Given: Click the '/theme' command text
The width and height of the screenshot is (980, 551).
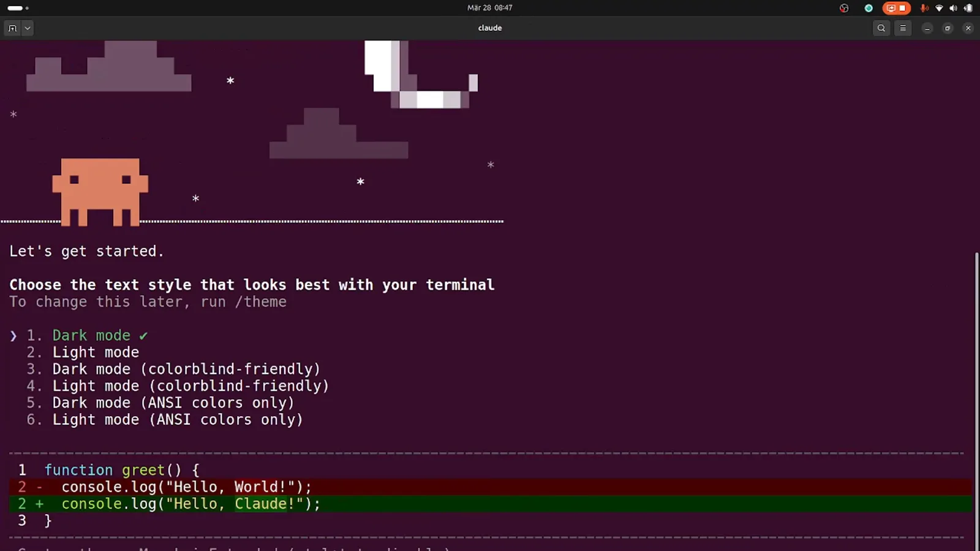Looking at the screenshot, I should pyautogui.click(x=261, y=302).
